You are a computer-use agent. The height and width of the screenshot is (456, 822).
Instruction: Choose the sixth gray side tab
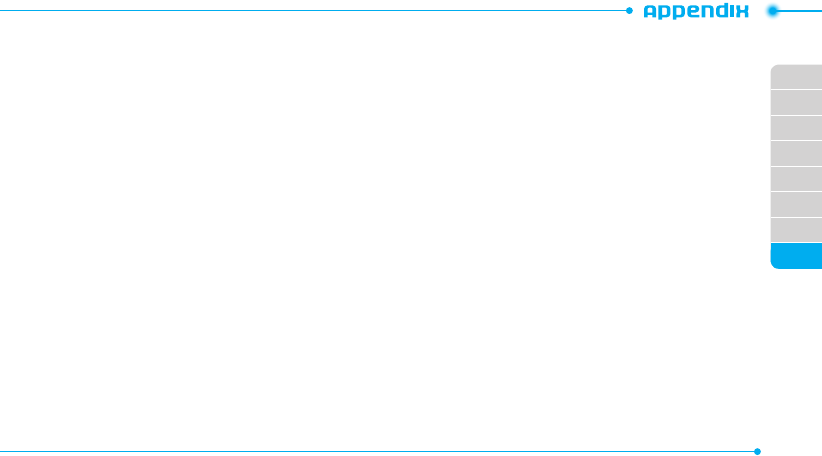click(x=796, y=204)
